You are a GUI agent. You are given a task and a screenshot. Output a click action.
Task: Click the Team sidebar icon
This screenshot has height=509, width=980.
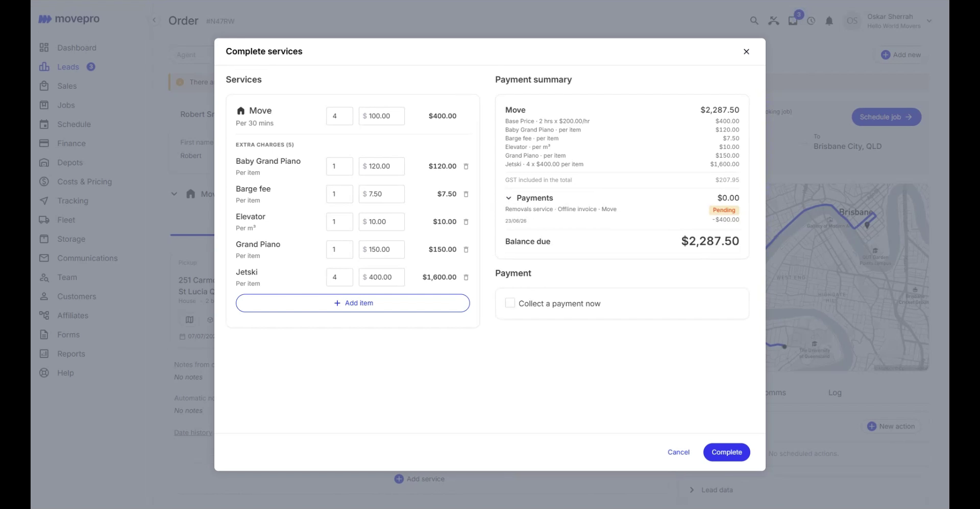(x=44, y=277)
